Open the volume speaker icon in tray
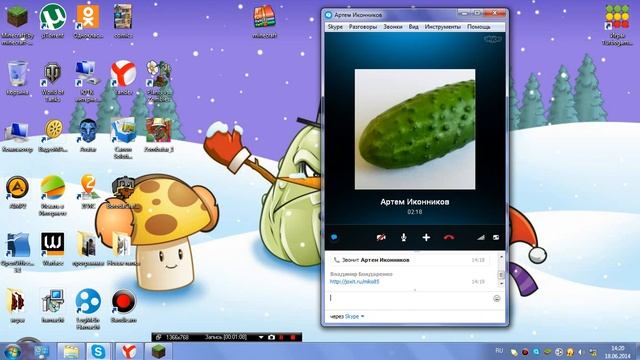The height and width of the screenshot is (360, 640). pos(581,352)
